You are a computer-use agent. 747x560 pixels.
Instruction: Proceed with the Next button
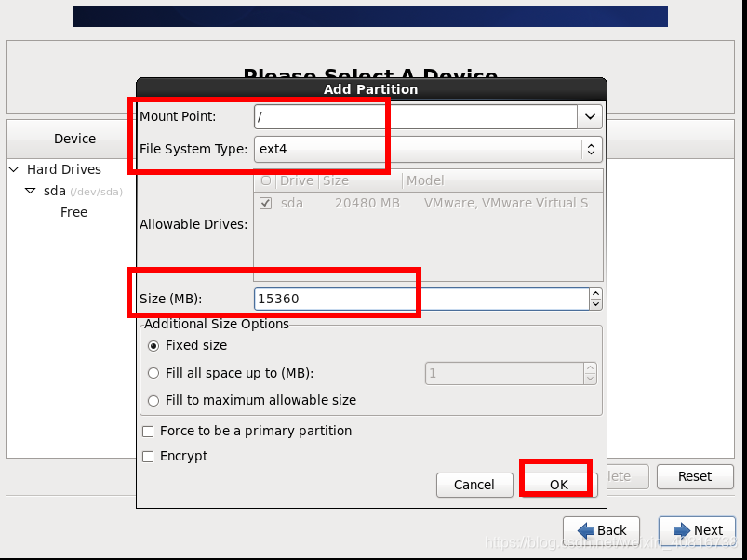tap(698, 530)
